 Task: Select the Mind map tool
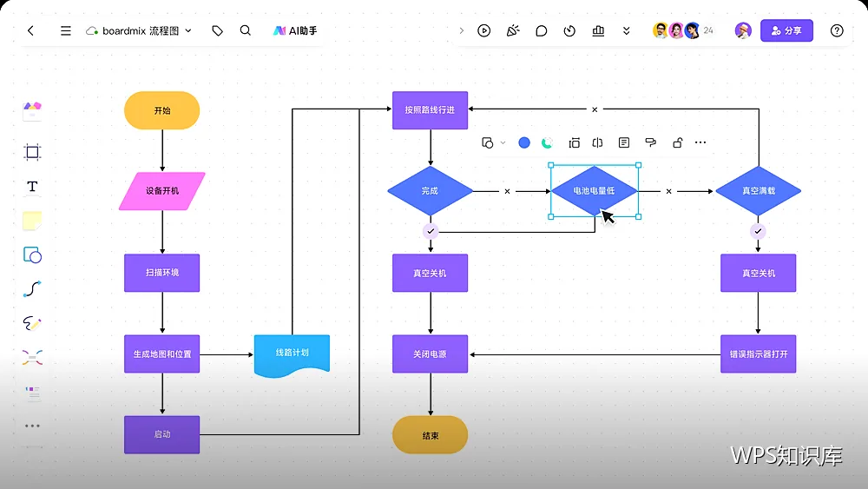click(x=32, y=358)
